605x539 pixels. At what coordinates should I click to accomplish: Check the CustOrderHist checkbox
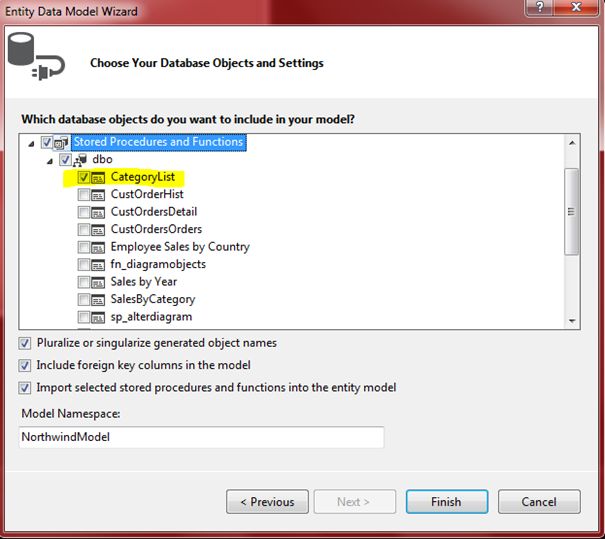83,194
